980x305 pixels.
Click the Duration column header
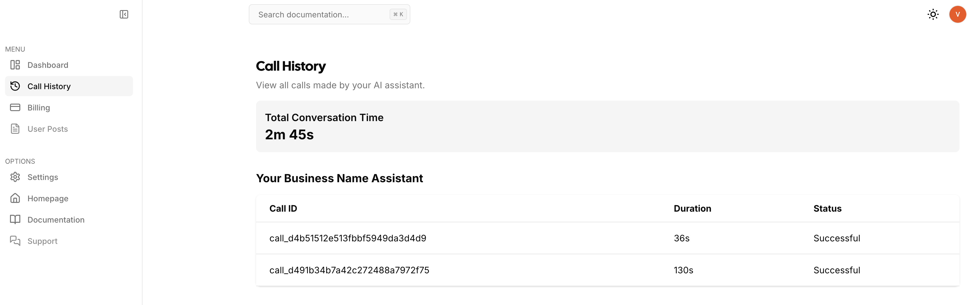click(x=693, y=209)
